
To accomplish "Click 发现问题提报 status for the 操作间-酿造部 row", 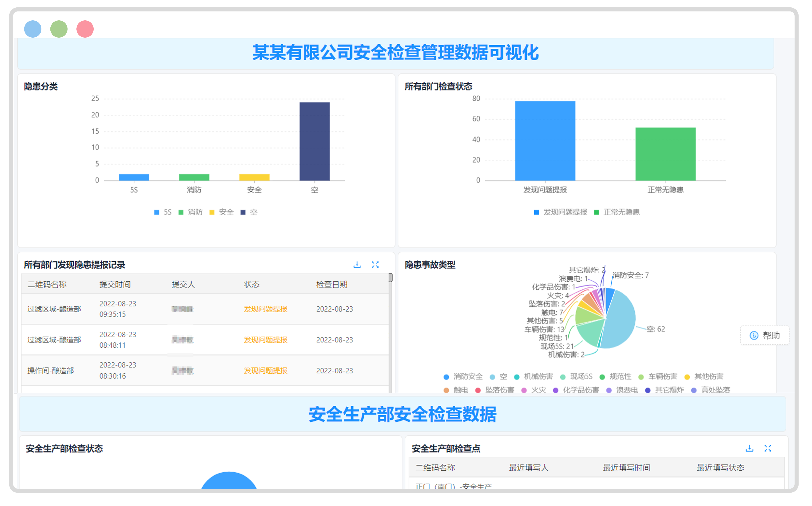I will click(x=265, y=370).
